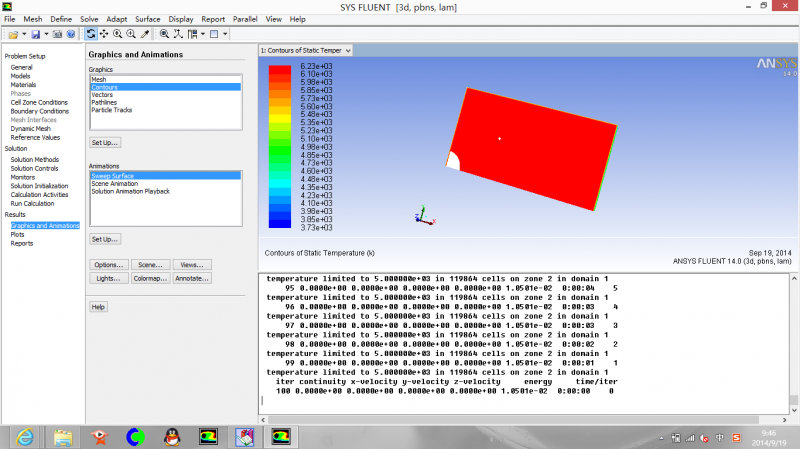800x449 pixels.
Task: Open Reports under Results
Action: (x=22, y=243)
